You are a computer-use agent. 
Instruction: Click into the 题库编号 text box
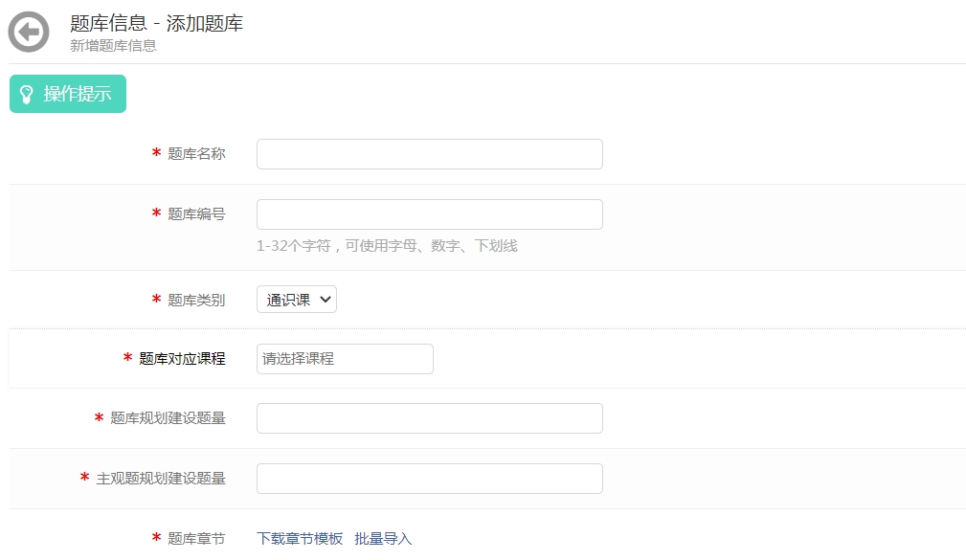[x=429, y=214]
